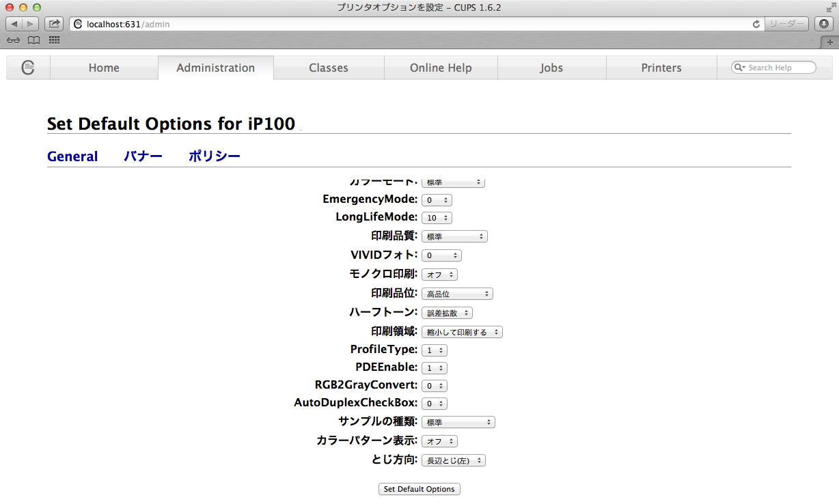Click the fullscreen arrows icon in the title bar

[x=829, y=7]
